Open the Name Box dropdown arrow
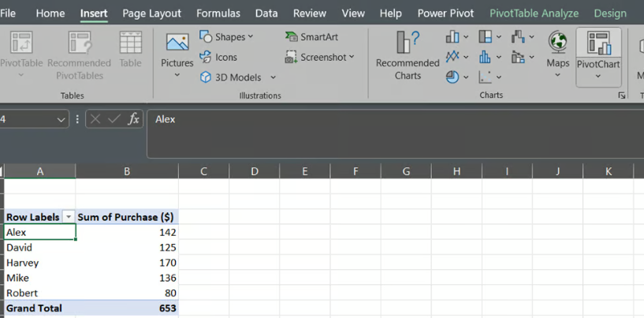This screenshot has width=644, height=318. coord(61,119)
